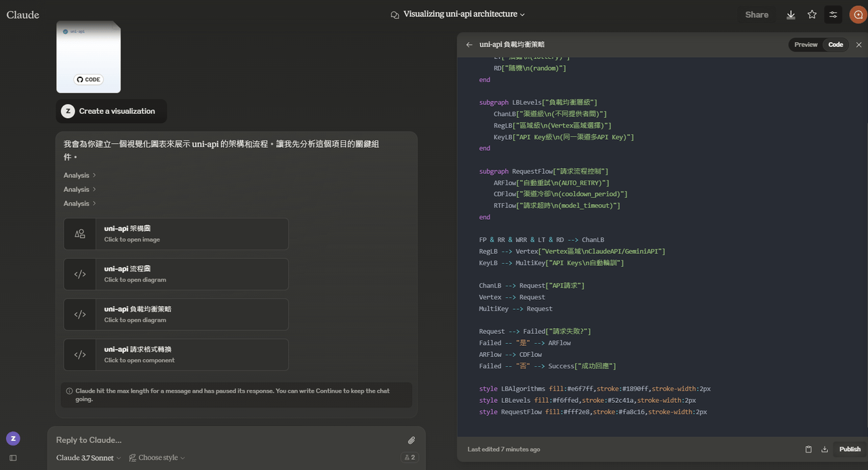Open the uni-api 請求格式轉換 component
Image resolution: width=868 pixels, height=470 pixels.
[x=176, y=355]
